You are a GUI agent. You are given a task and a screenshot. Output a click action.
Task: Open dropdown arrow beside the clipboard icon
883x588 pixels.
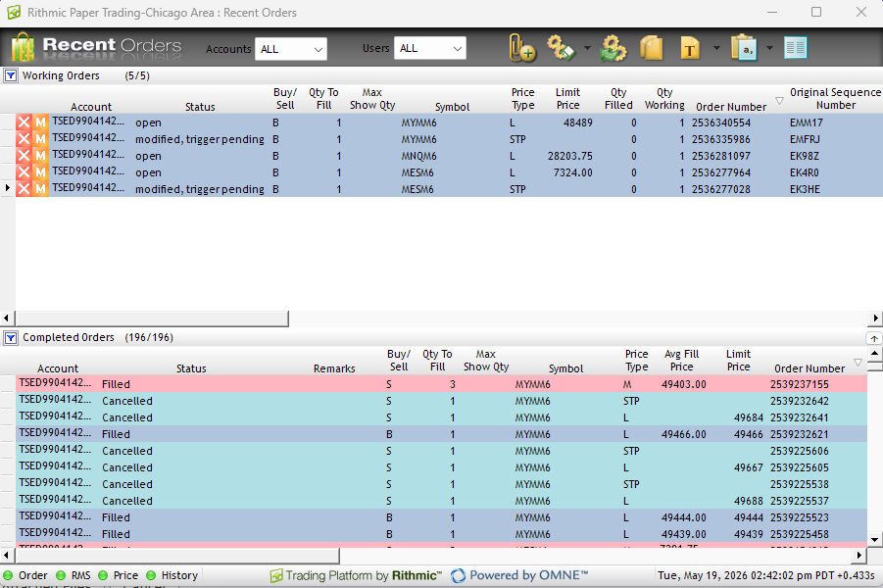(769, 48)
